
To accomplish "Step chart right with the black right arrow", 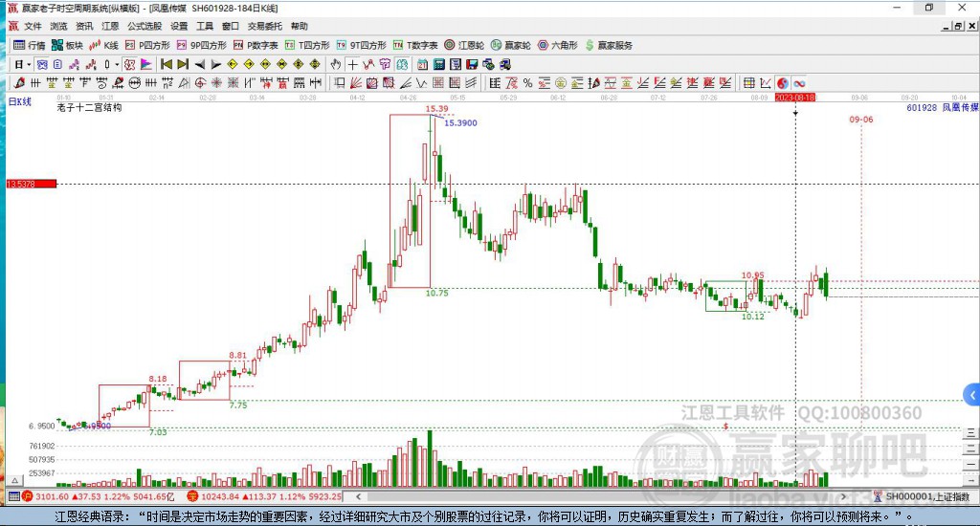I will 215,64.
